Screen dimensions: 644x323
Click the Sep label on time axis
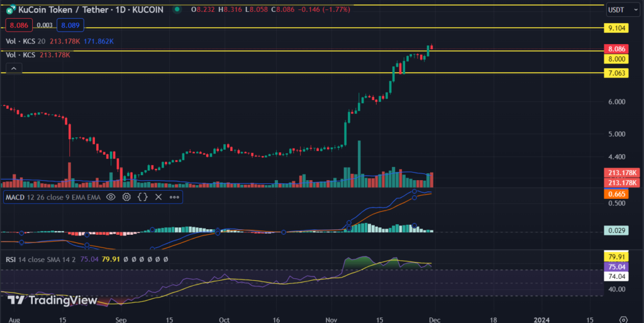click(x=121, y=320)
